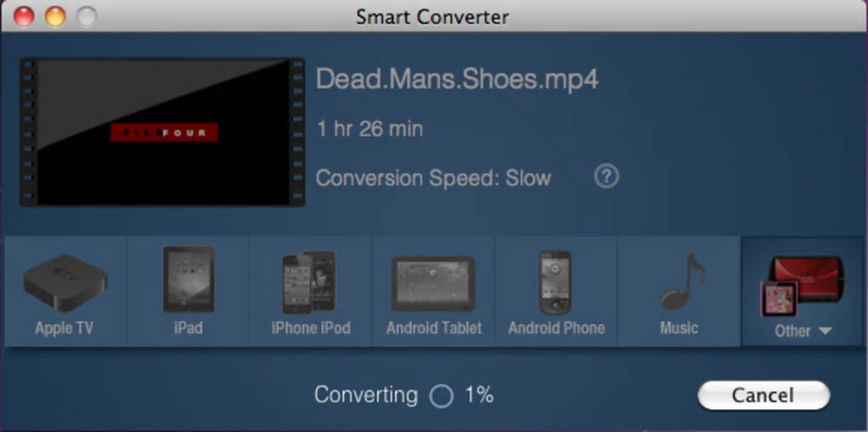
Task: Open the conversion speed help icon
Action: (x=607, y=177)
